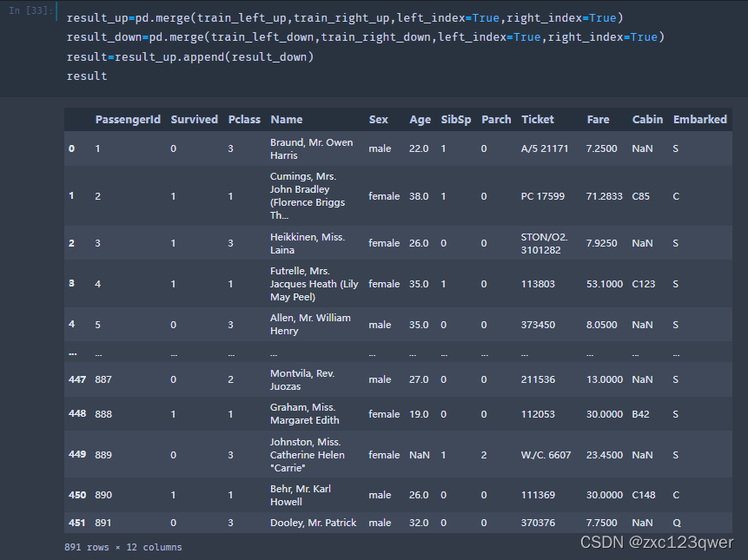Click the Survived column header
This screenshot has width=748, height=560.
click(194, 120)
